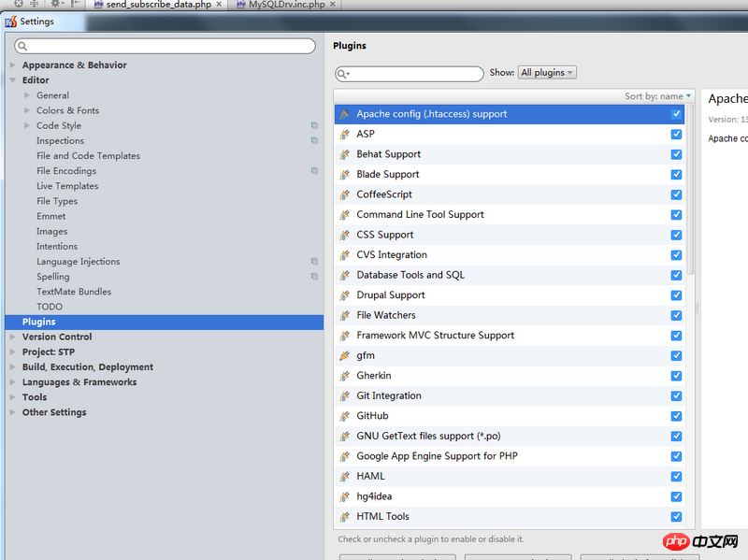Uncheck the Git Integration plugin
748x560 pixels.
pyautogui.click(x=676, y=395)
